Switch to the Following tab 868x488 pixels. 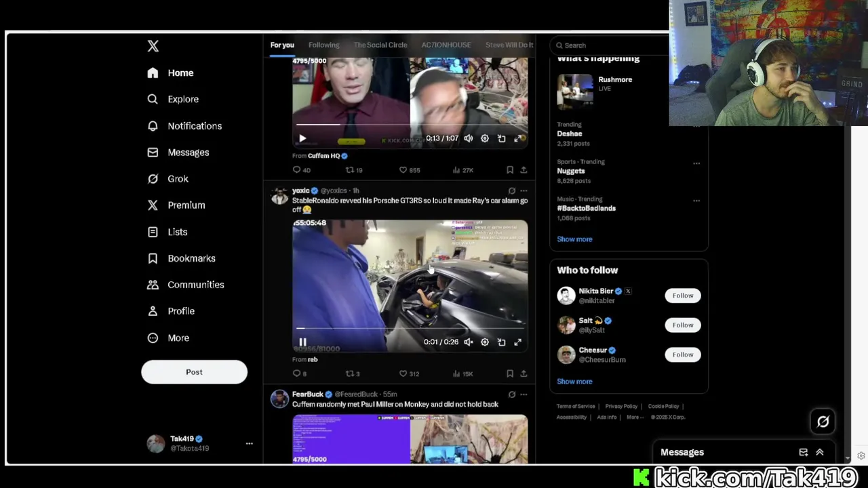tap(323, 45)
